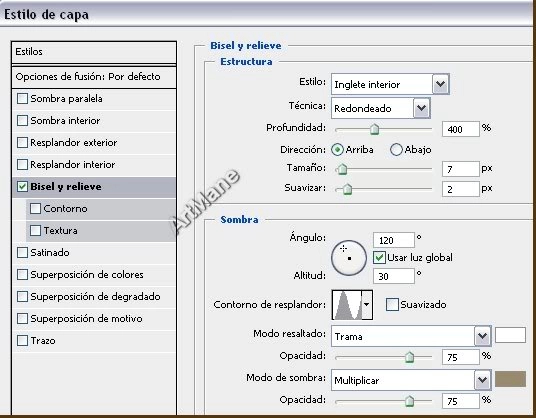Click the tan shadow color swatch
Viewport: 536px width, 418px height.
[510, 379]
